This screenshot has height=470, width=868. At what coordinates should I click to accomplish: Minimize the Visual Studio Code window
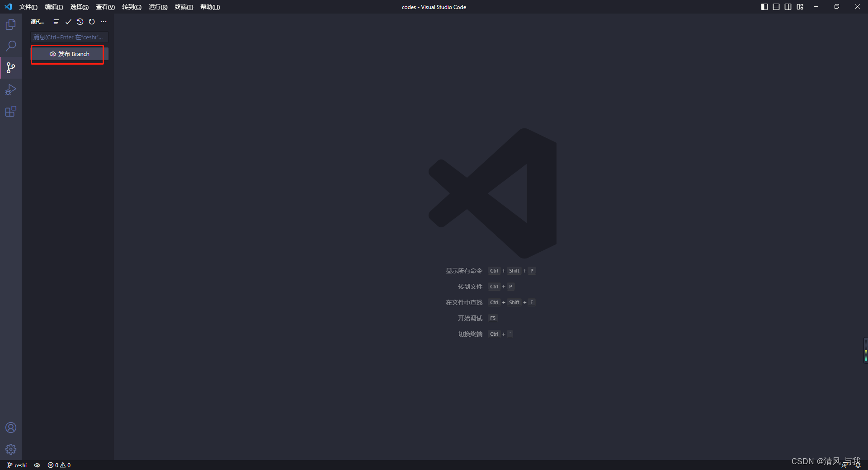coord(816,7)
